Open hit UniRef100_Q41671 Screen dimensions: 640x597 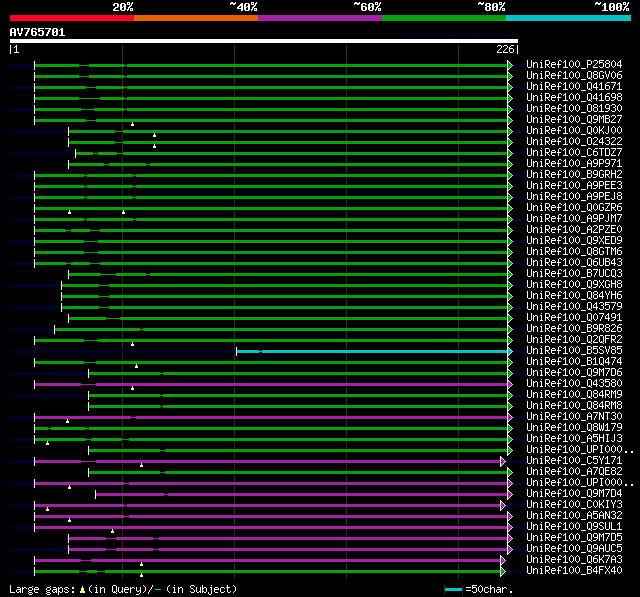click(574, 87)
